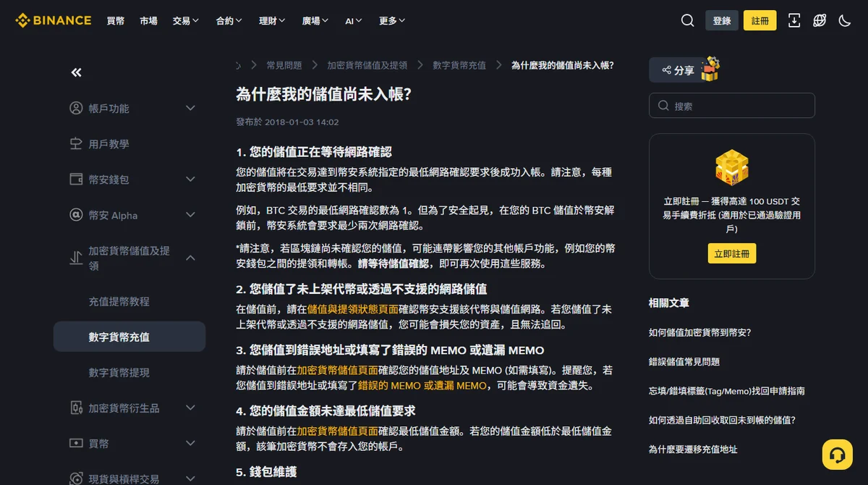Open the 儲值與提領狀態頁面 link
Viewport: 868px width, 485px height.
[x=353, y=309]
